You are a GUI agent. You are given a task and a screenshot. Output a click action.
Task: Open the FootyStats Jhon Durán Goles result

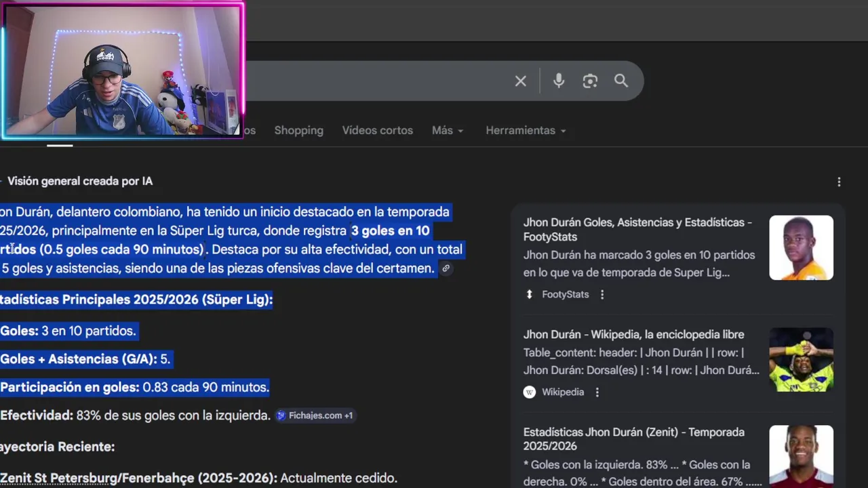coord(637,229)
